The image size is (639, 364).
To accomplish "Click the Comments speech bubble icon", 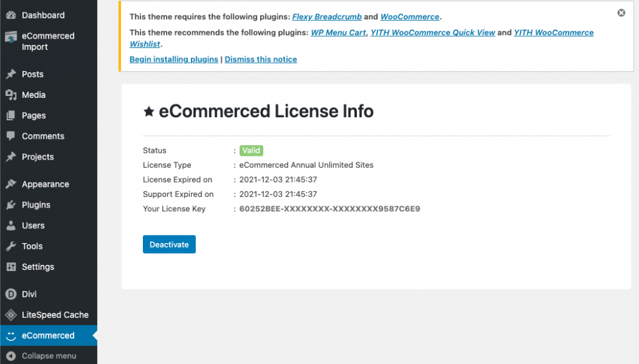I will (x=11, y=136).
